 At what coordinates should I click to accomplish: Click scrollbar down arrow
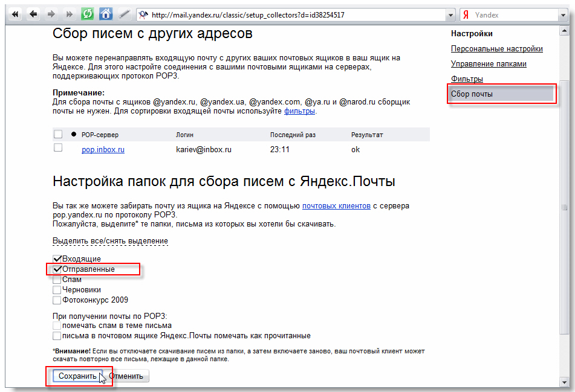pos(564,382)
